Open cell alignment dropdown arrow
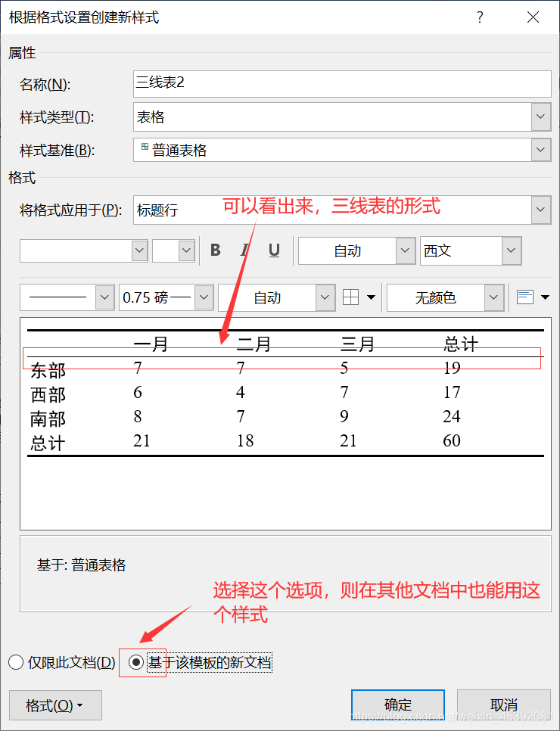Image resolution: width=560 pixels, height=731 pixels. (x=545, y=297)
